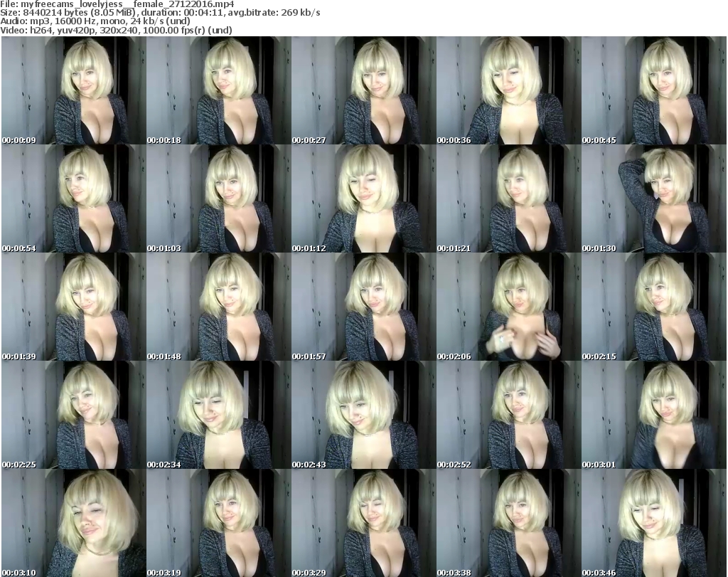Open the frame at 00:02:06

point(508,307)
